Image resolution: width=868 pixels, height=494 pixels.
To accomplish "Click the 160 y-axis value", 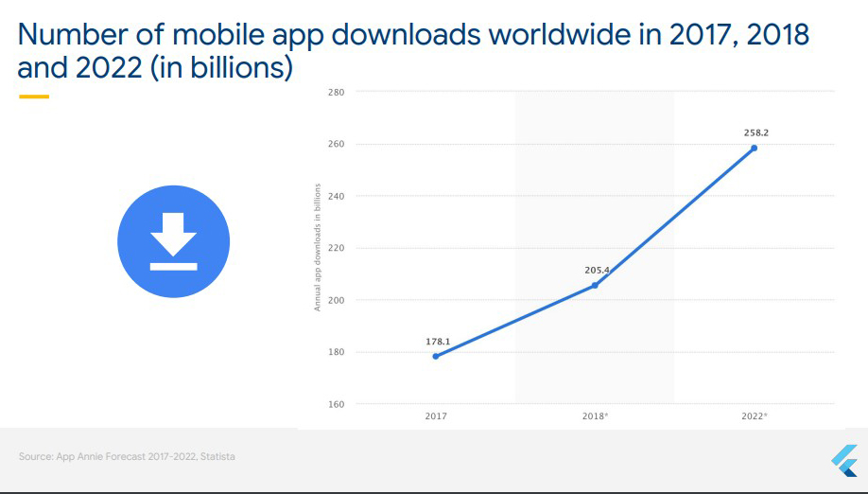I will click(x=336, y=404).
